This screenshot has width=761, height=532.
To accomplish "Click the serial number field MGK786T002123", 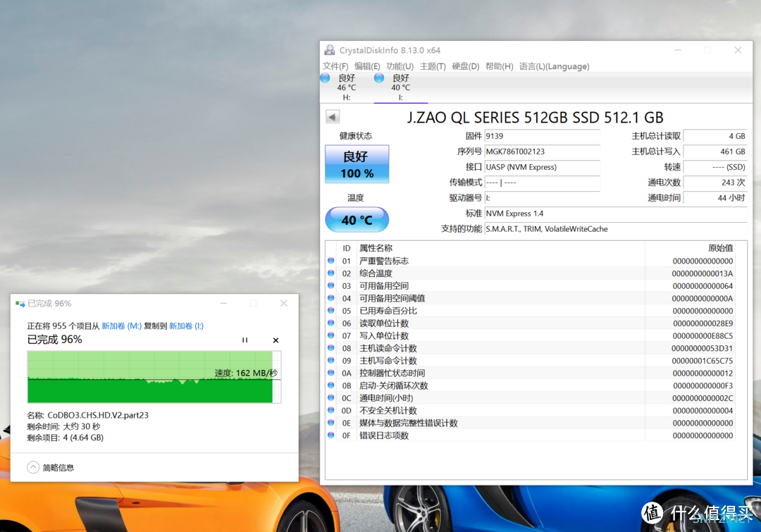I will [x=542, y=151].
